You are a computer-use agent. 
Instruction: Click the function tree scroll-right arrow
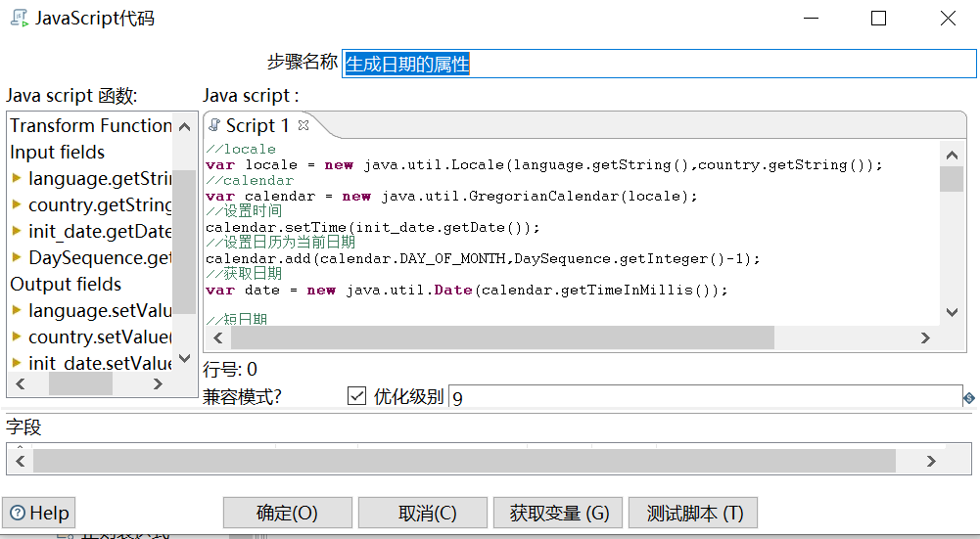pyautogui.click(x=158, y=383)
